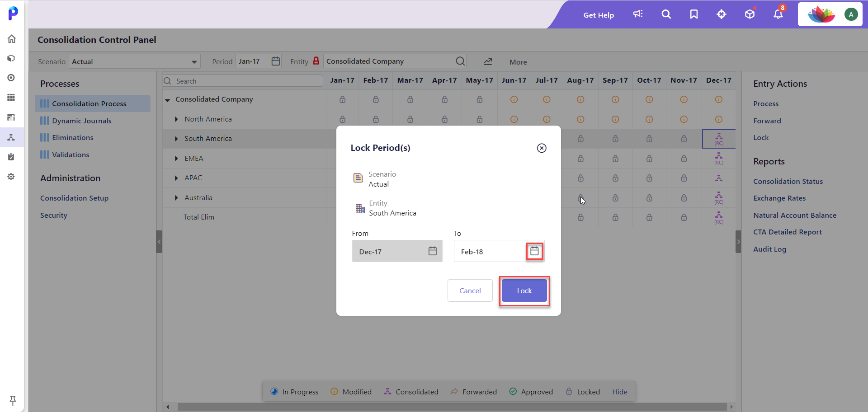This screenshot has width=868, height=412.
Task: Open the Consolidation Status report
Action: click(788, 181)
